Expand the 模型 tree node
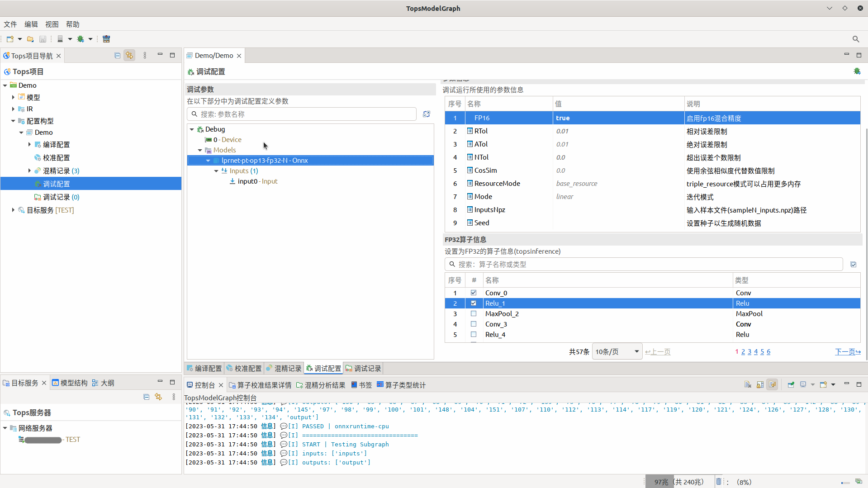This screenshot has width=868, height=488. click(13, 97)
